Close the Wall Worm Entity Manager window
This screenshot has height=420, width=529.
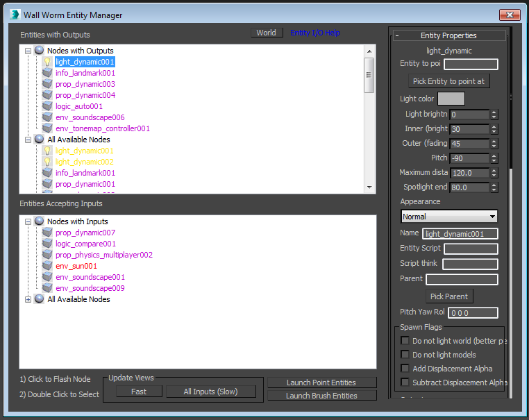[x=510, y=15]
